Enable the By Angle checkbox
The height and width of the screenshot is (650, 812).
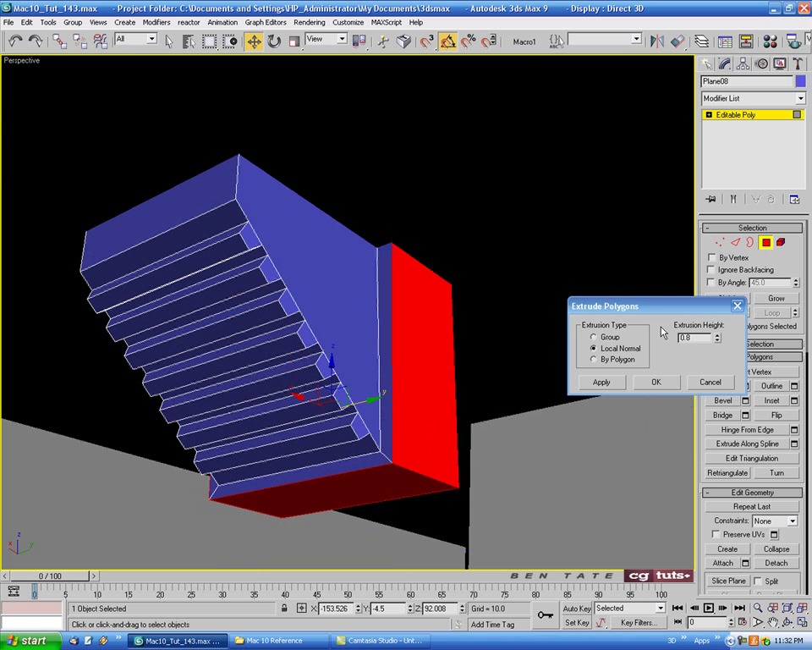[x=711, y=283]
